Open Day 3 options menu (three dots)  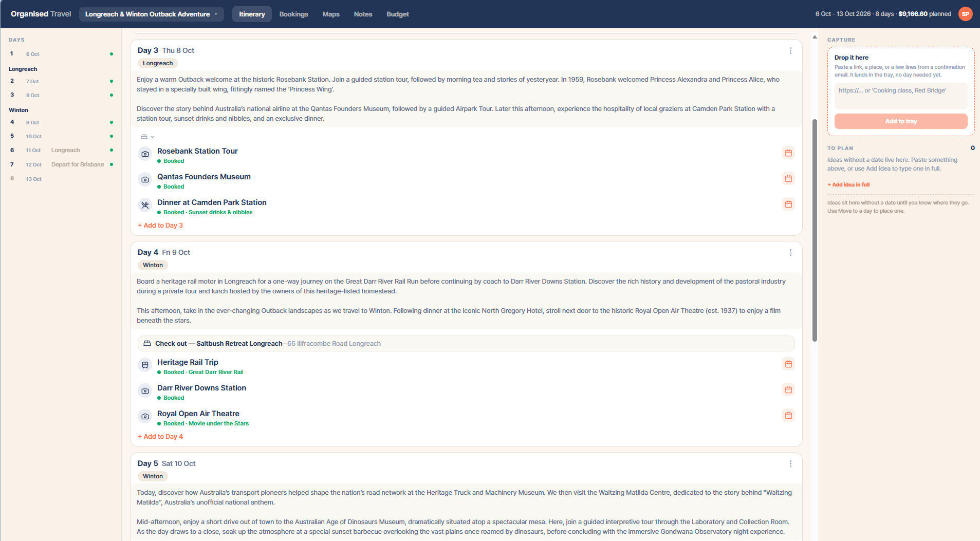790,51
